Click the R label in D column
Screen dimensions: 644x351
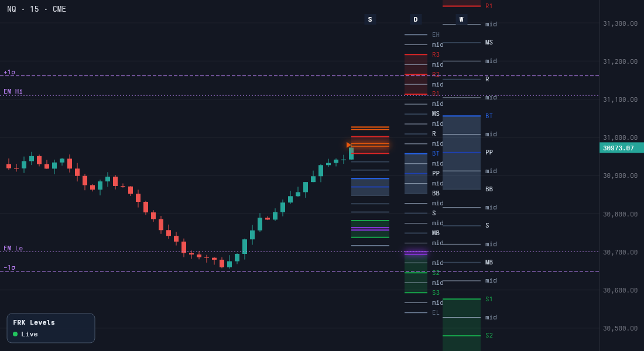tap(434, 134)
